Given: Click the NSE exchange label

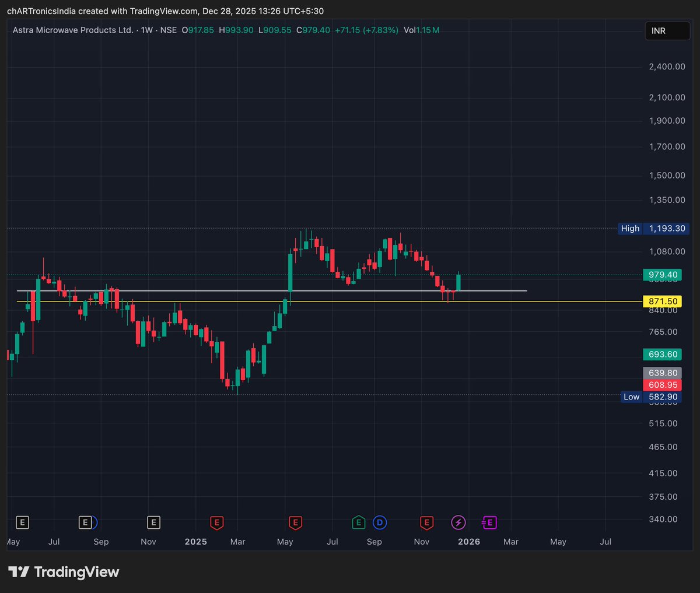Looking at the screenshot, I should (169, 30).
